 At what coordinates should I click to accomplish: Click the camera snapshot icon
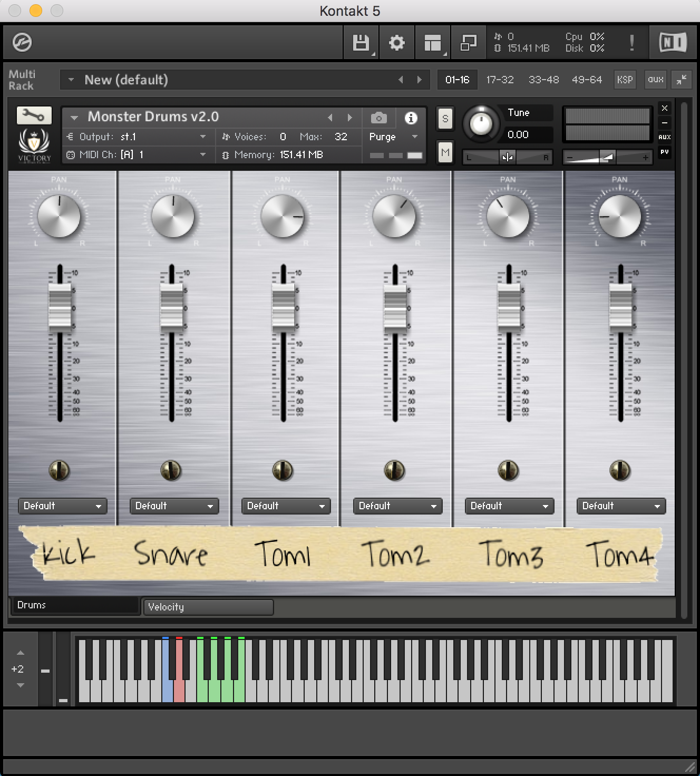(378, 118)
